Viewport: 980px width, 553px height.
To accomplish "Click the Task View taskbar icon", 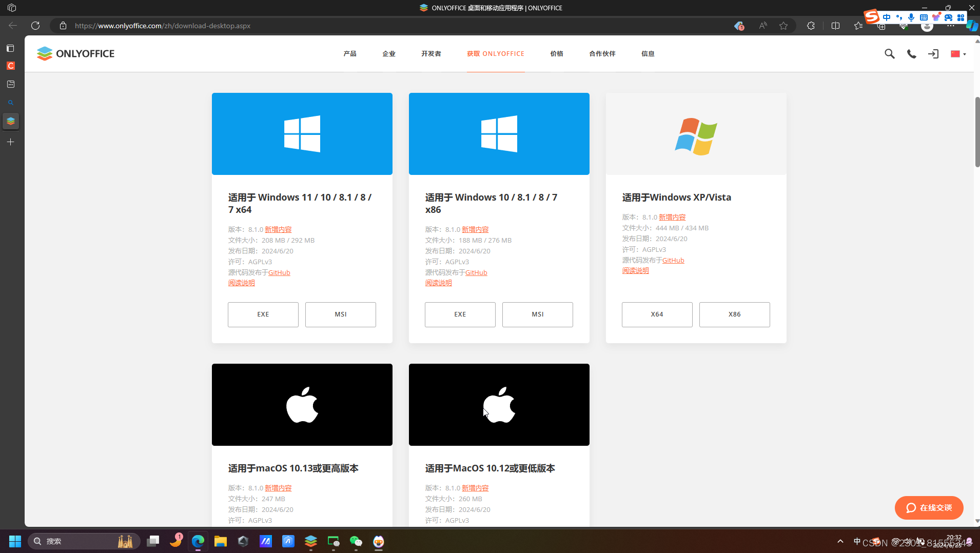I will click(x=153, y=541).
